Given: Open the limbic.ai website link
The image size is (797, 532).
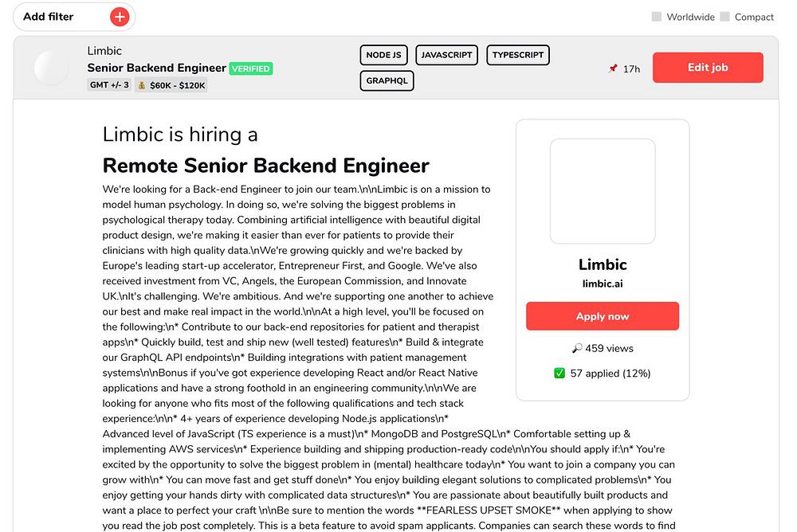Looking at the screenshot, I should [602, 284].
